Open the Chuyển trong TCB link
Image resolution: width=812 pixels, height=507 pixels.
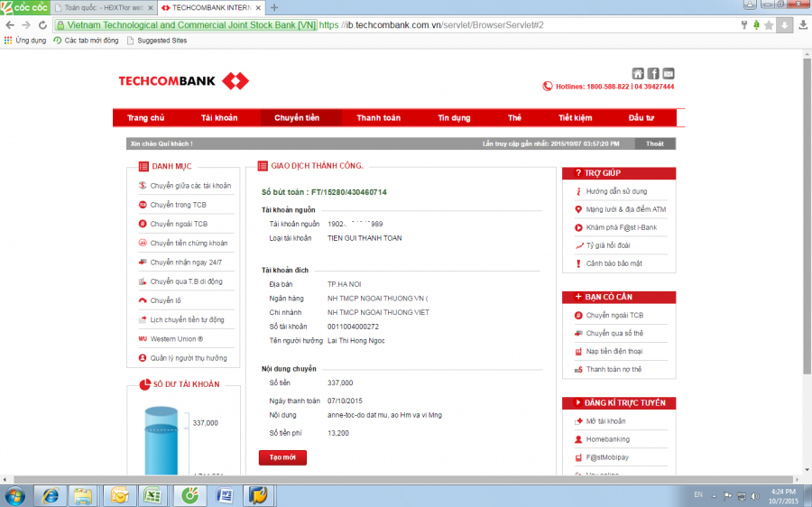178,205
